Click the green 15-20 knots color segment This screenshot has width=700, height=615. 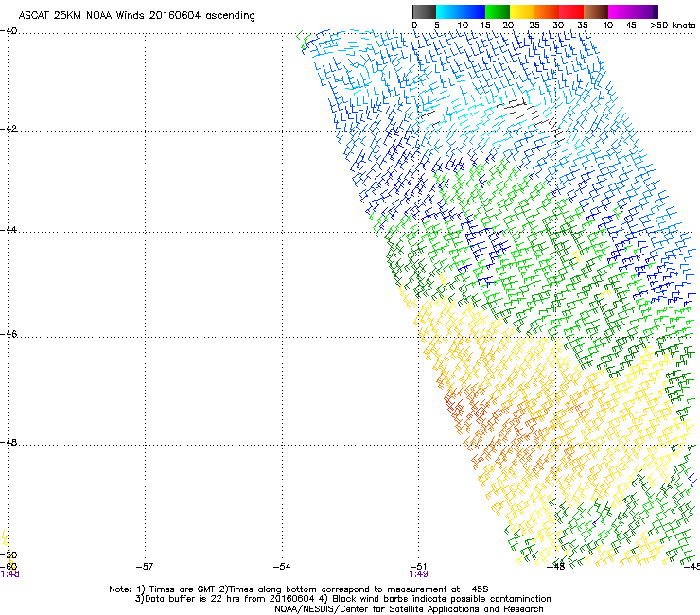pyautogui.click(x=498, y=11)
